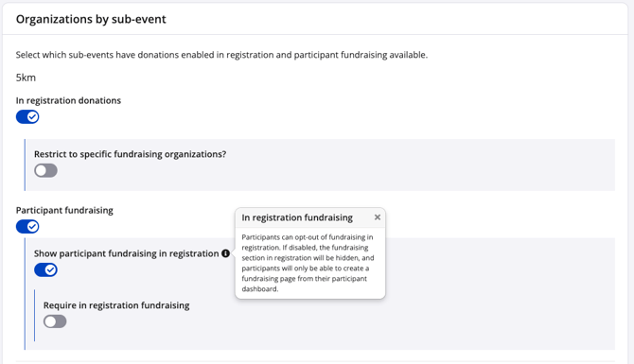Close the In registration fundraising tooltip

click(378, 217)
